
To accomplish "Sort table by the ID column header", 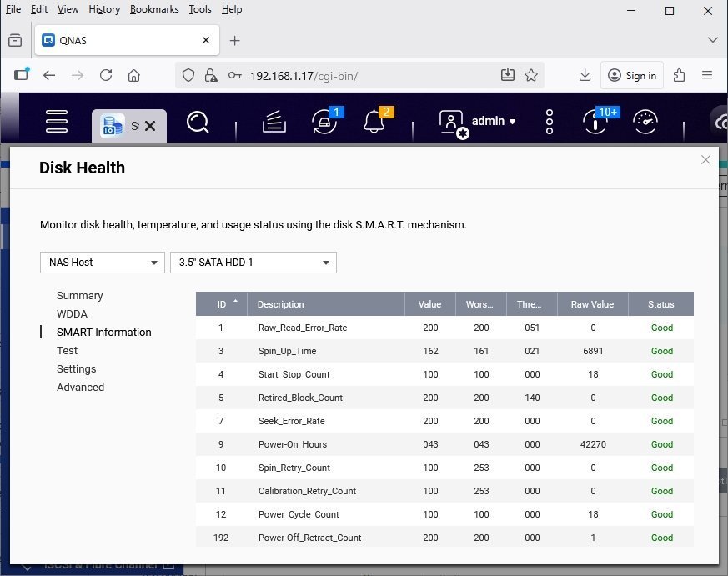I will point(222,304).
